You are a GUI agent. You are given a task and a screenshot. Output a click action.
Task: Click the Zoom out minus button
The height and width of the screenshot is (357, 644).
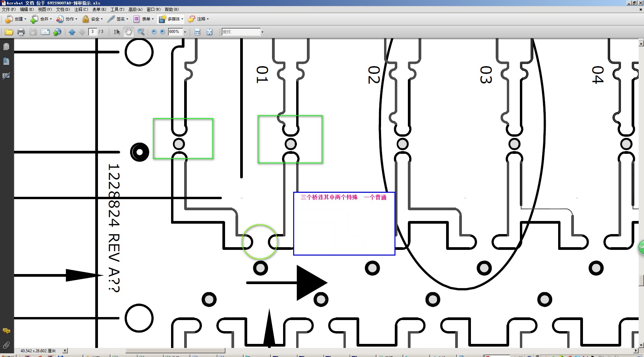154,32
